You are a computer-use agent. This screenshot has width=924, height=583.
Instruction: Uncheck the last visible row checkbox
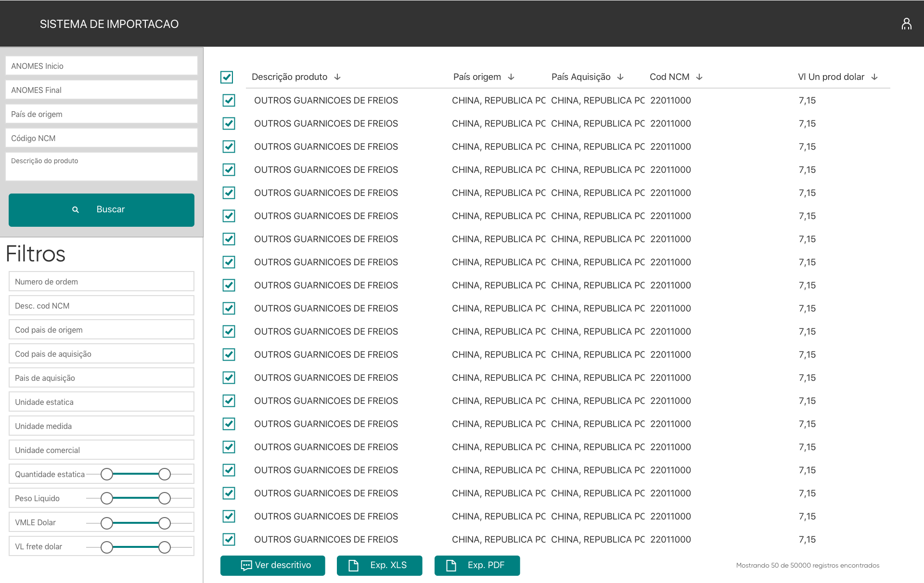click(x=229, y=539)
